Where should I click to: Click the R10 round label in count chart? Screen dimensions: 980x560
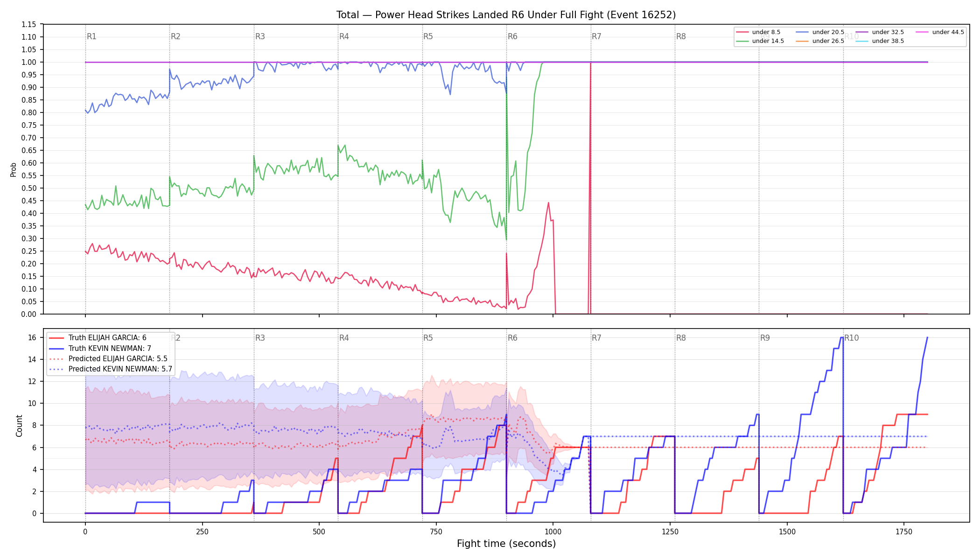(851, 338)
